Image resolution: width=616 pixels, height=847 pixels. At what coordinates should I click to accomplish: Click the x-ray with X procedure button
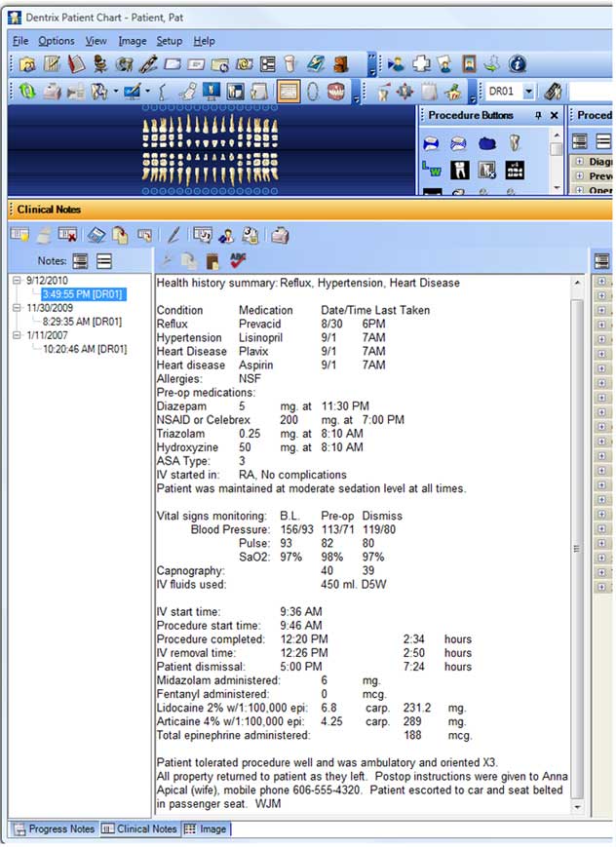click(487, 170)
